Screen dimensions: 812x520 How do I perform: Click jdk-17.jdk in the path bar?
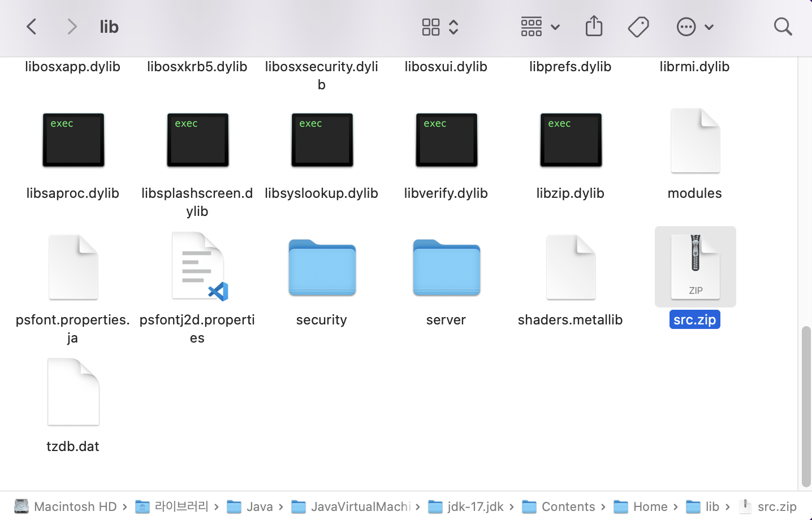(466, 506)
